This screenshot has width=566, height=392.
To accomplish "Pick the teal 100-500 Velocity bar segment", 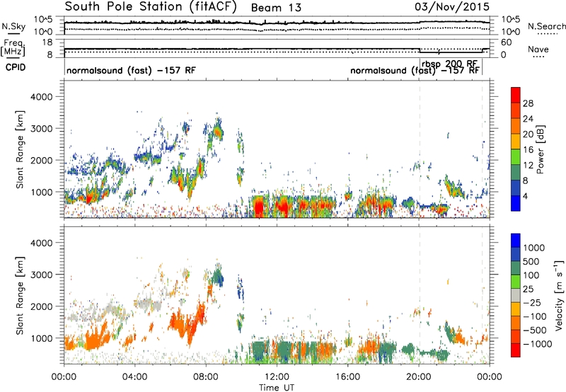I will pos(516,268).
